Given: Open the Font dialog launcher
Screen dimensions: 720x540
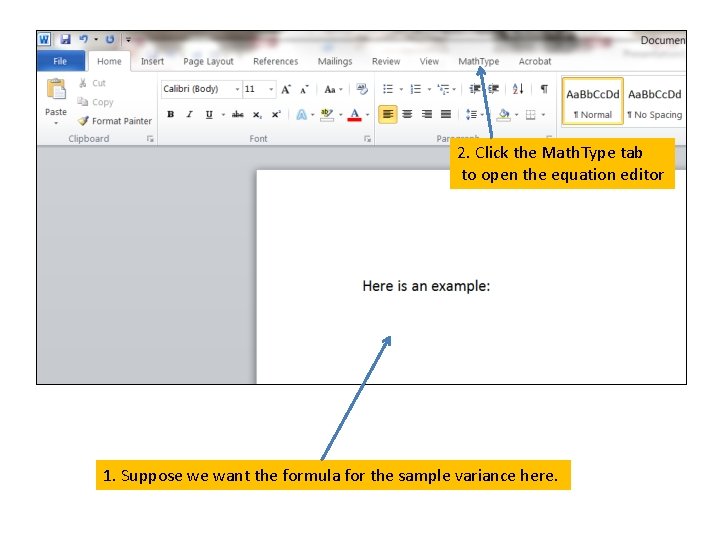Looking at the screenshot, I should point(367,139).
